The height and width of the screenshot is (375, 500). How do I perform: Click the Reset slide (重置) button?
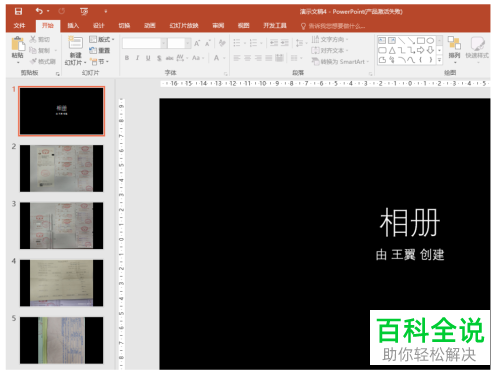pos(99,50)
